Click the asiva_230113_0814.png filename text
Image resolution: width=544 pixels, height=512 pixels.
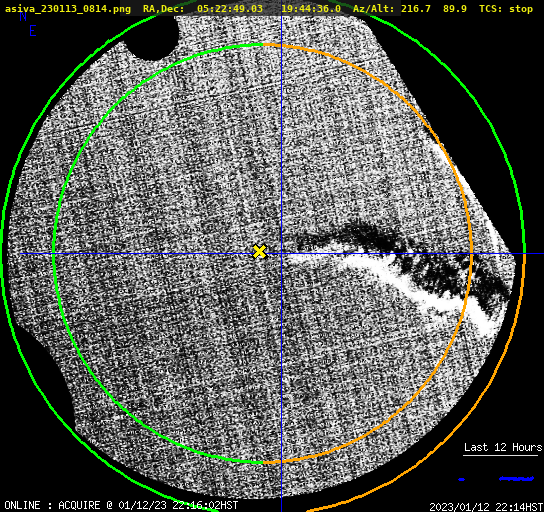pyautogui.click(x=68, y=9)
